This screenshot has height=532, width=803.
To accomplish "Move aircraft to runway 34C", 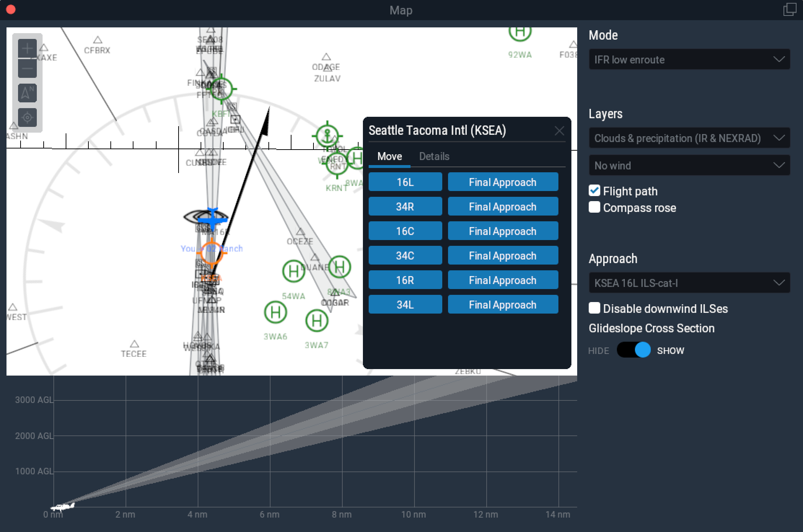I will 405,256.
